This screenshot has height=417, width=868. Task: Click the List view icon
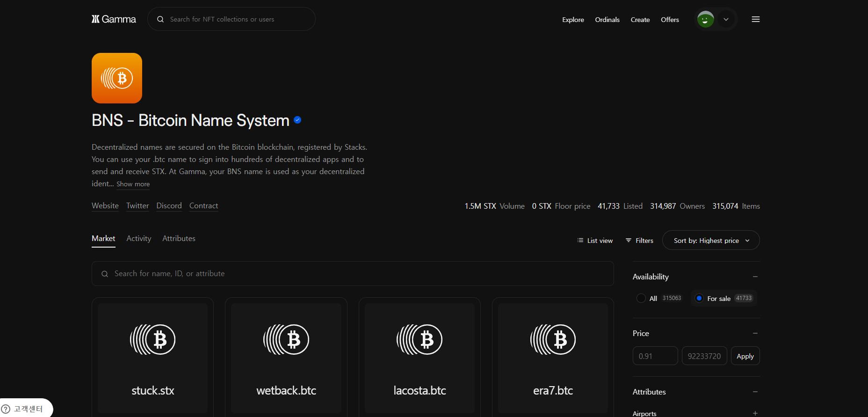(580, 241)
